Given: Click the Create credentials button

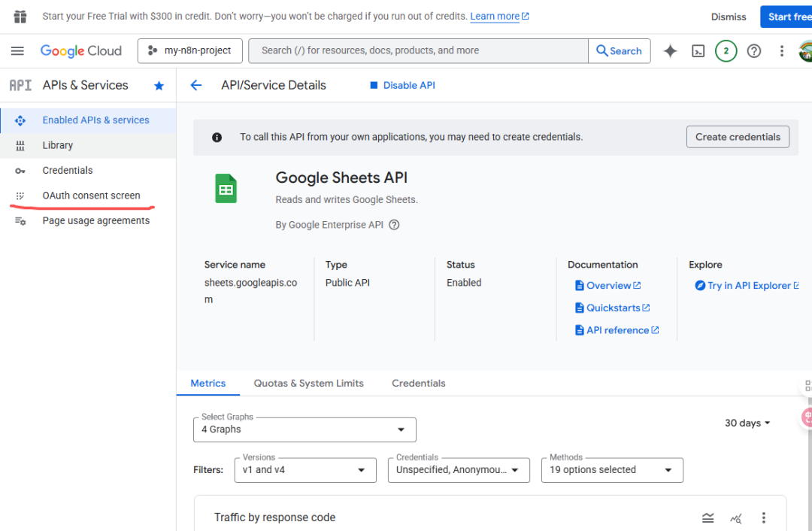Looking at the screenshot, I should (x=738, y=137).
